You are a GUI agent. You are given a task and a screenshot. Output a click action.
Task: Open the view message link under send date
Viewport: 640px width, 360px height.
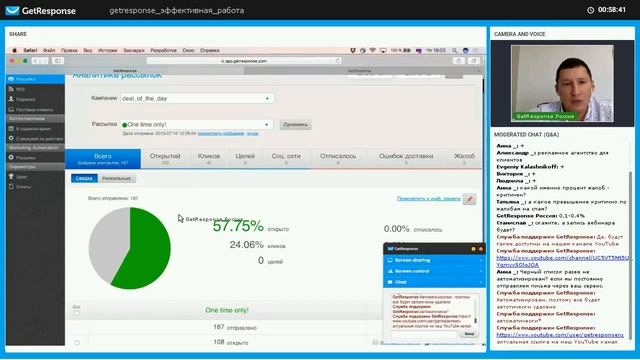tap(221, 133)
